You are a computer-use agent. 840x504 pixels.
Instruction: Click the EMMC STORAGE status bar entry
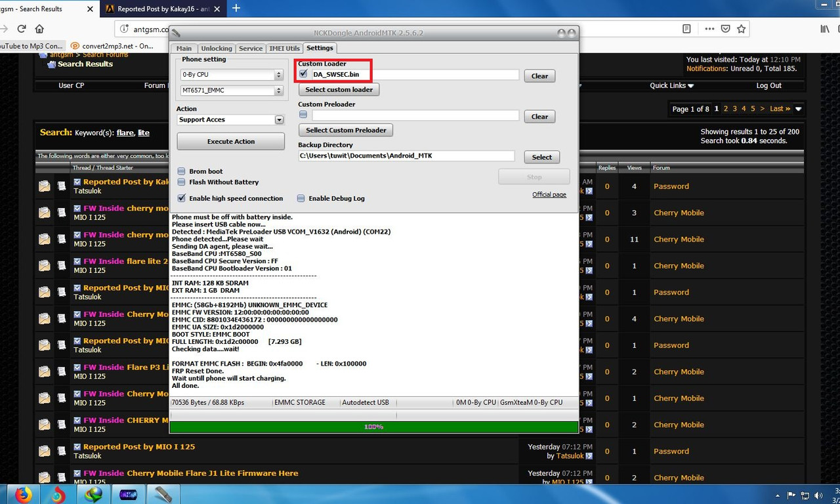(300, 402)
